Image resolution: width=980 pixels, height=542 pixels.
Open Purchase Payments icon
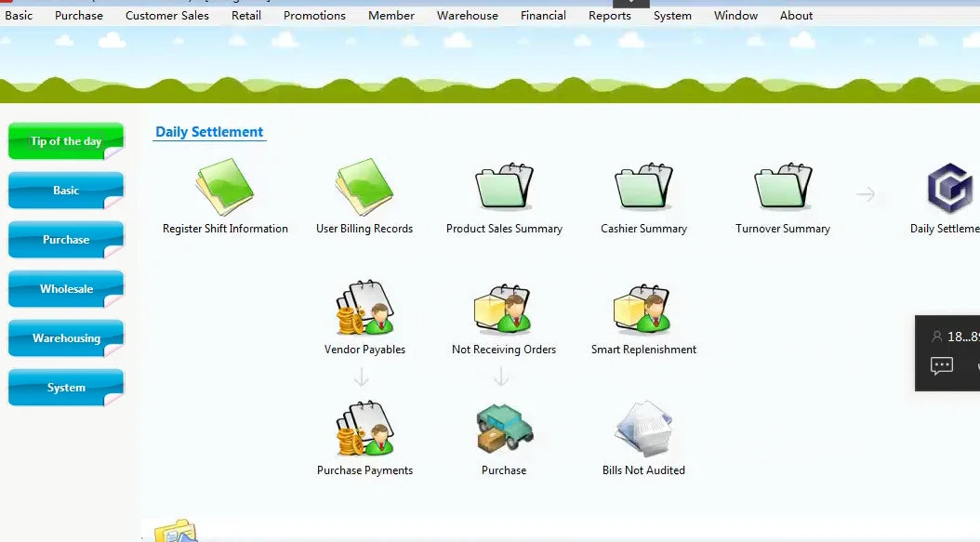pyautogui.click(x=365, y=429)
